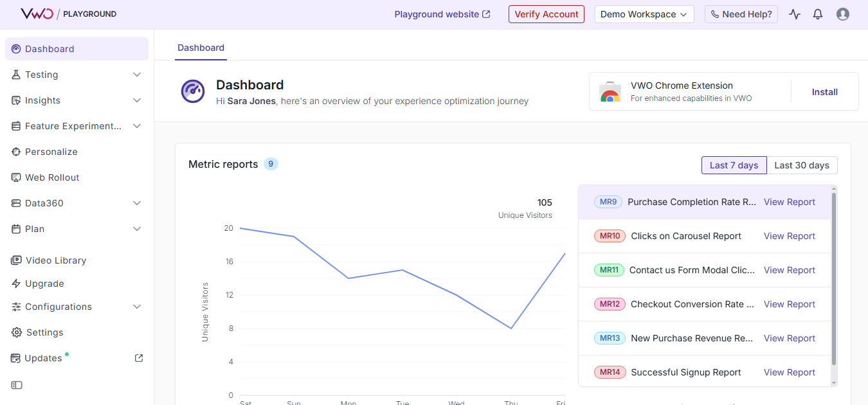Click the 105 Unique Visitors value
The width and height of the screenshot is (868, 405).
pyautogui.click(x=545, y=203)
